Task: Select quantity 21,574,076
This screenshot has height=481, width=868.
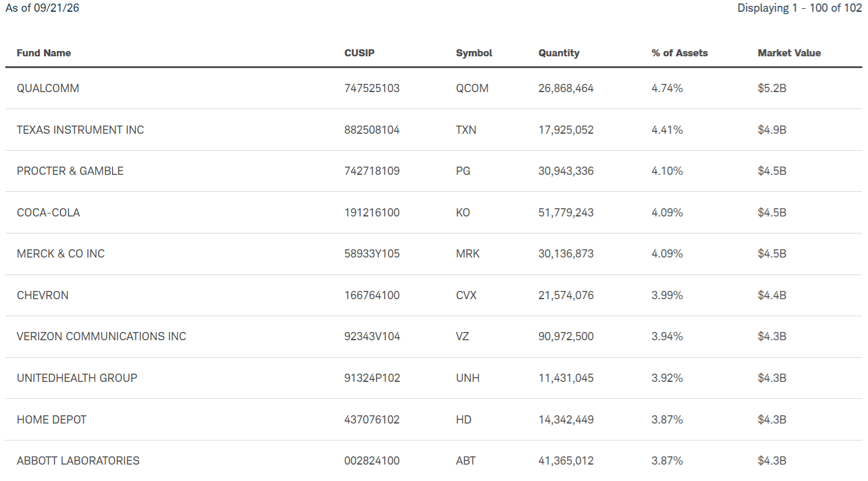Action: point(566,295)
